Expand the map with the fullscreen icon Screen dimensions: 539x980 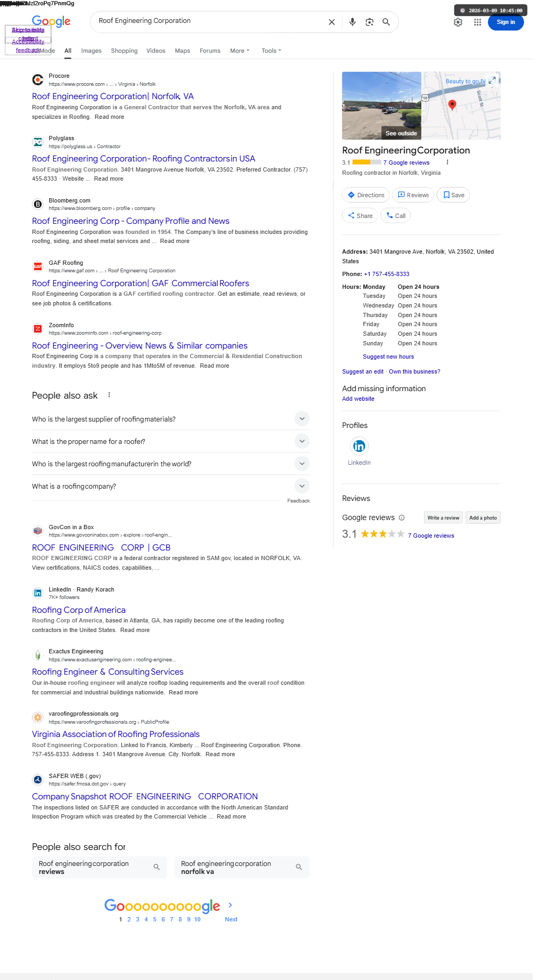pyautogui.click(x=492, y=80)
